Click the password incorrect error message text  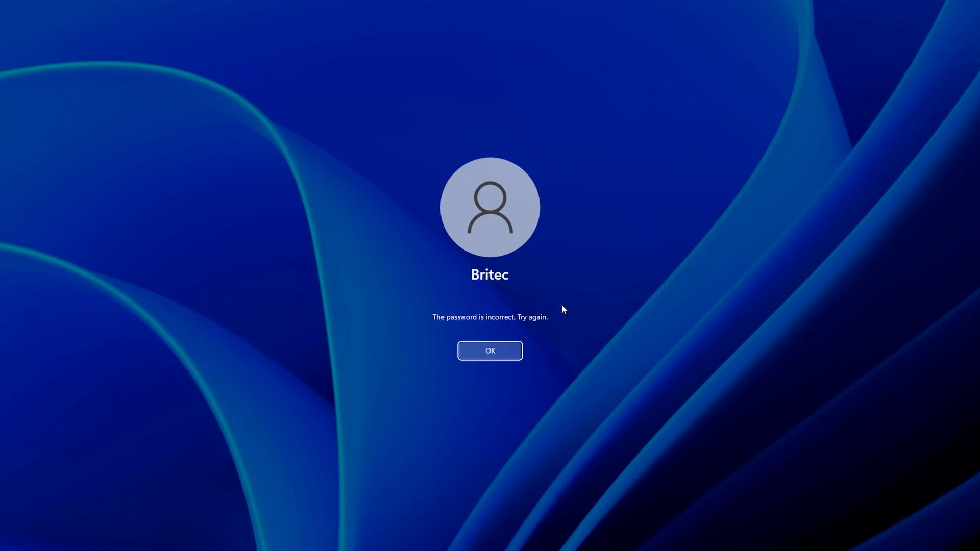click(489, 317)
